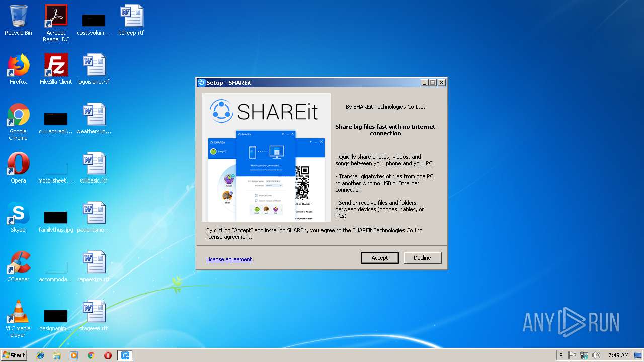The image size is (644, 362).
Task: Open FileZilla Client shortcut
Action: [56, 70]
